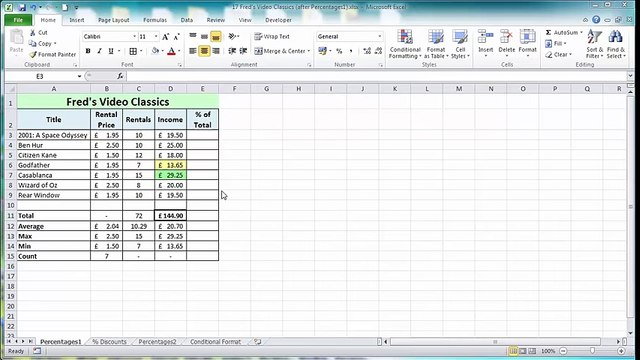Click the Increase Font Size icon

[165, 37]
